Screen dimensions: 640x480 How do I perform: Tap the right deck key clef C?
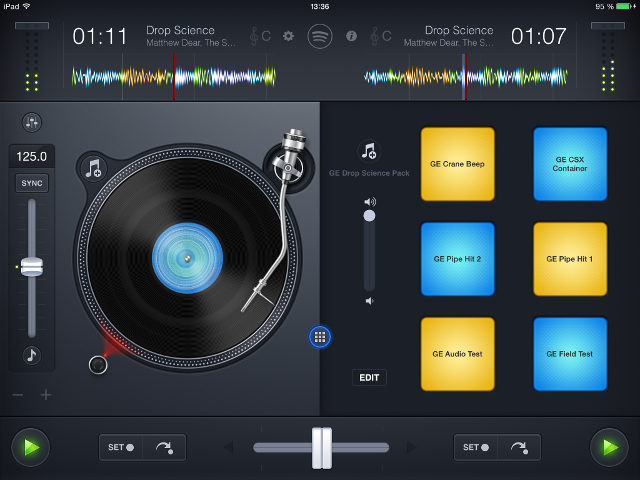(380, 36)
